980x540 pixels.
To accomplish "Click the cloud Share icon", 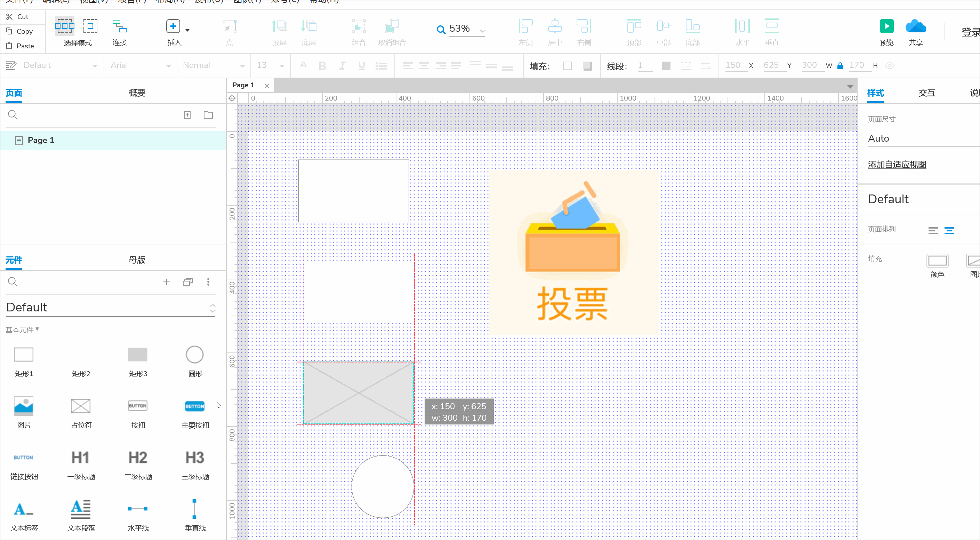I will coord(915,26).
